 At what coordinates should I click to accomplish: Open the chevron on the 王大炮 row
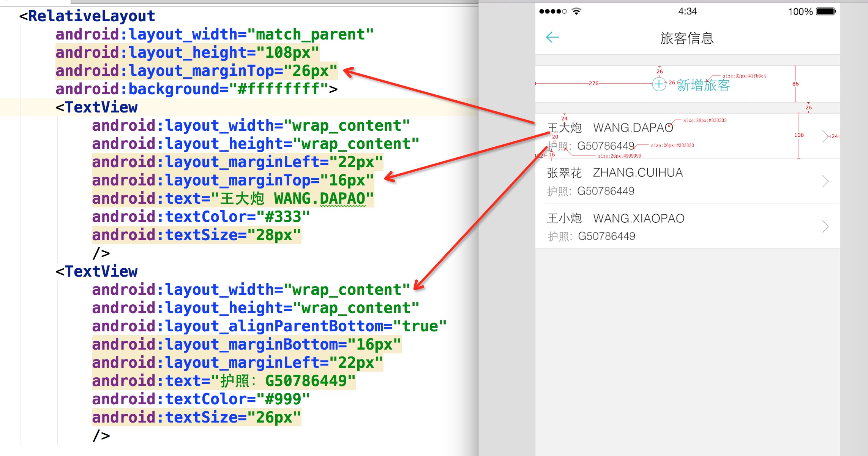point(825,136)
